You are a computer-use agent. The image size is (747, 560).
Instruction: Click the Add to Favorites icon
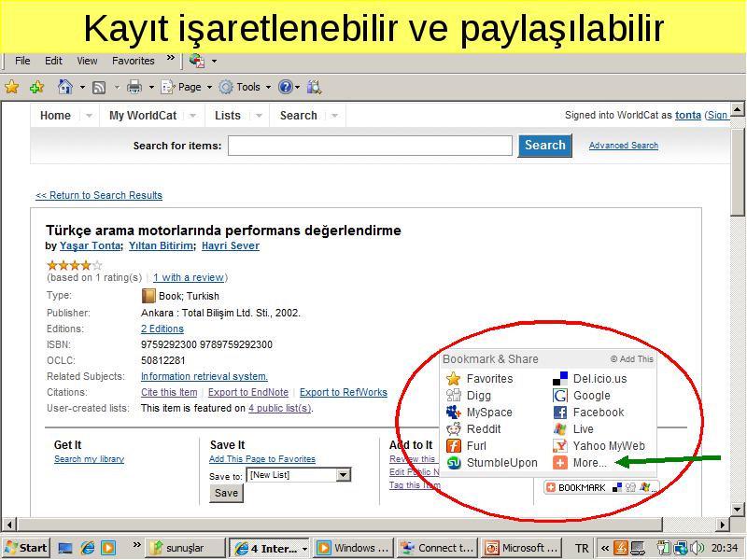click(x=36, y=87)
